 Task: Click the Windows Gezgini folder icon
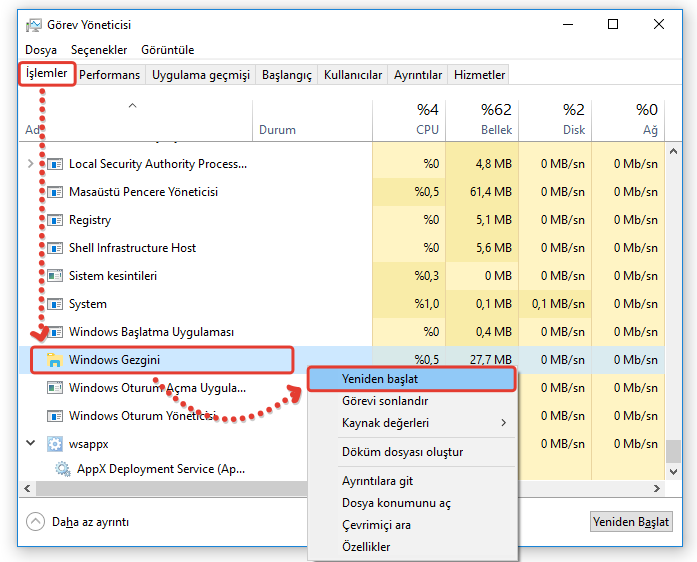(53, 360)
